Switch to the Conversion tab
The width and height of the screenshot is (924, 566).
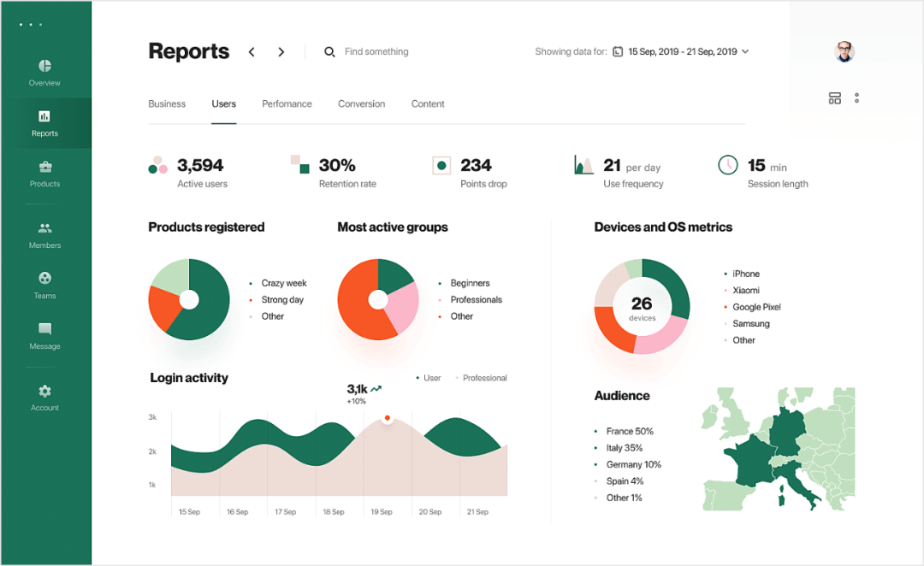pyautogui.click(x=361, y=104)
